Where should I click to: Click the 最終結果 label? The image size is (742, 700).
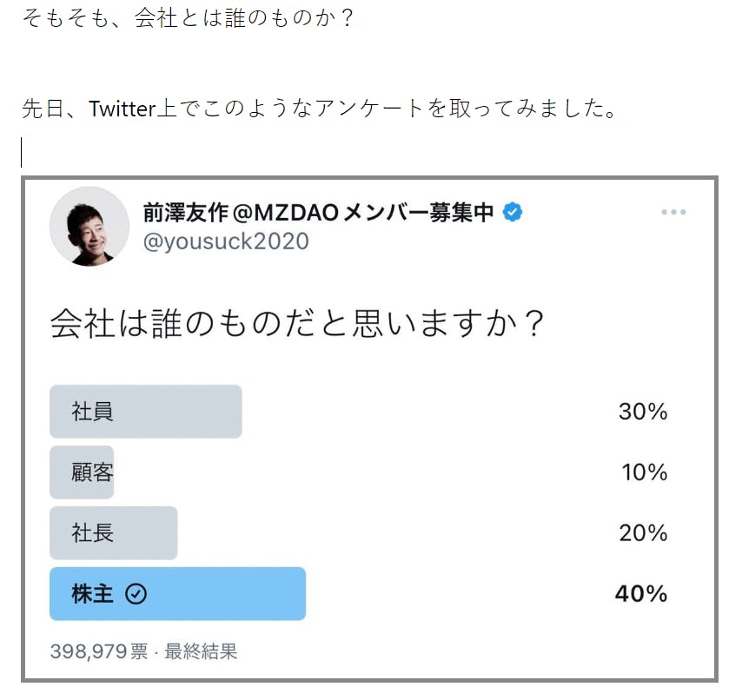(201, 651)
